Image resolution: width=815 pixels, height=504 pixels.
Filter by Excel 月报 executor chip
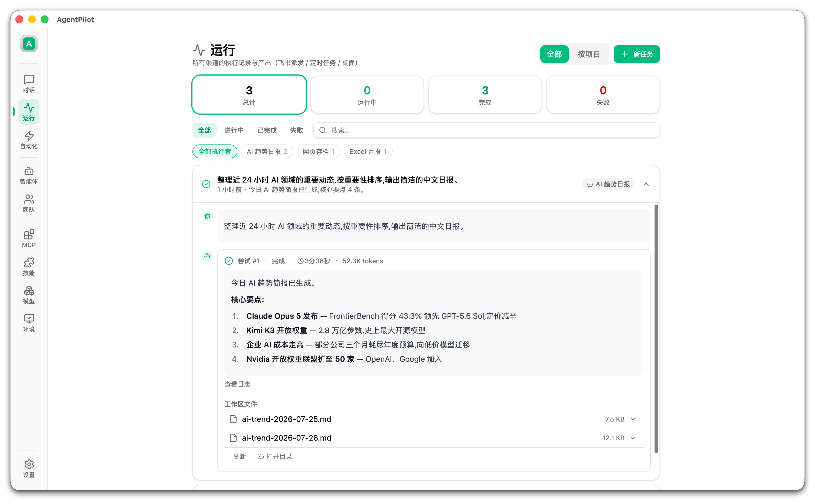[x=368, y=152]
